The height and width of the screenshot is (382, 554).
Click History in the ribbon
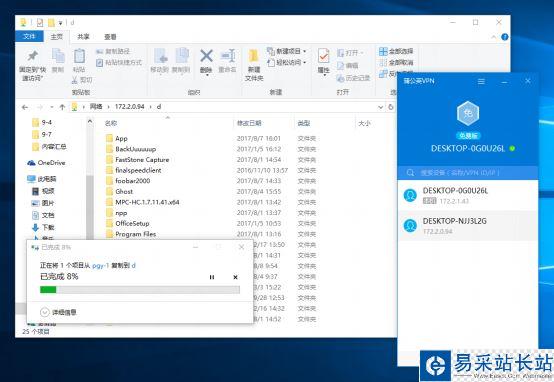pyautogui.click(x=353, y=78)
